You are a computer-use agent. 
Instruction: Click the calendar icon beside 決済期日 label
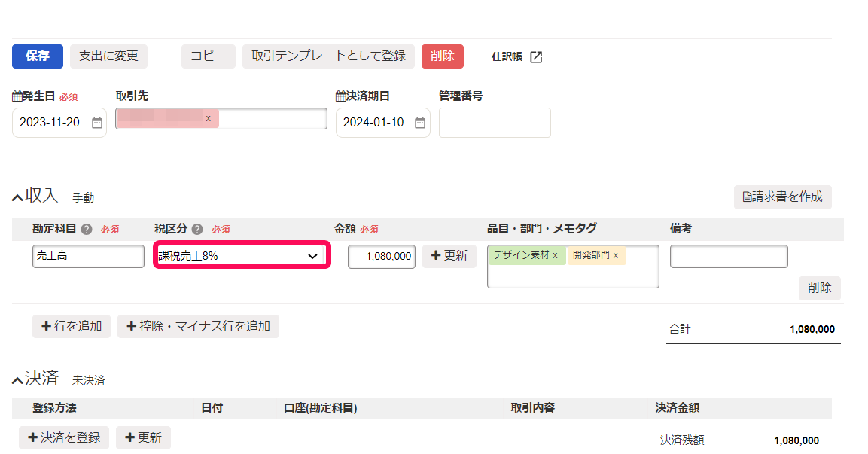340,96
